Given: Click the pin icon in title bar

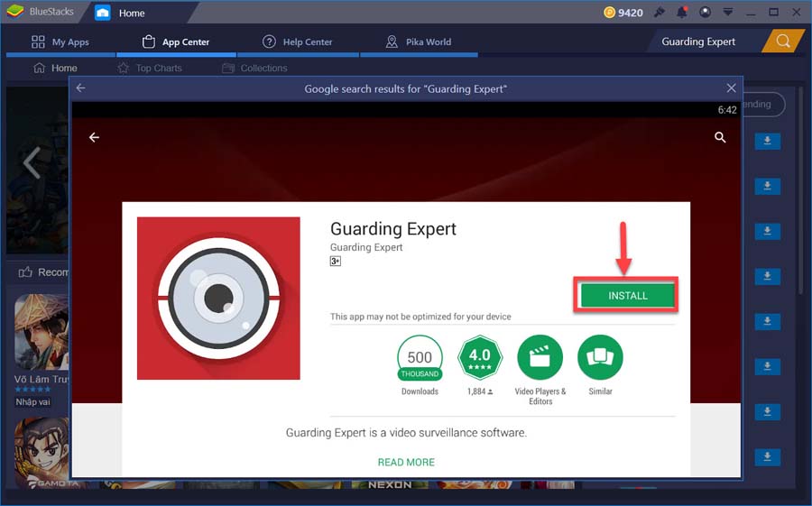Looking at the screenshot, I should coord(660,12).
